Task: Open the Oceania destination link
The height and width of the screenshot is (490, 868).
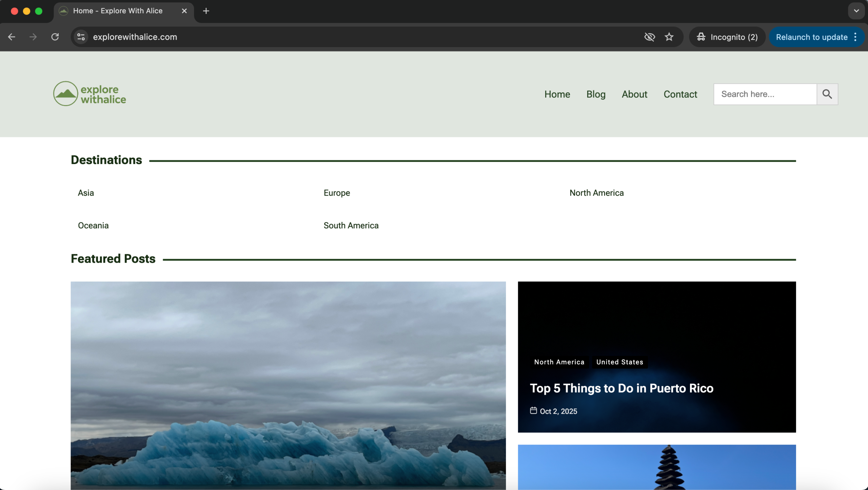Action: (93, 225)
